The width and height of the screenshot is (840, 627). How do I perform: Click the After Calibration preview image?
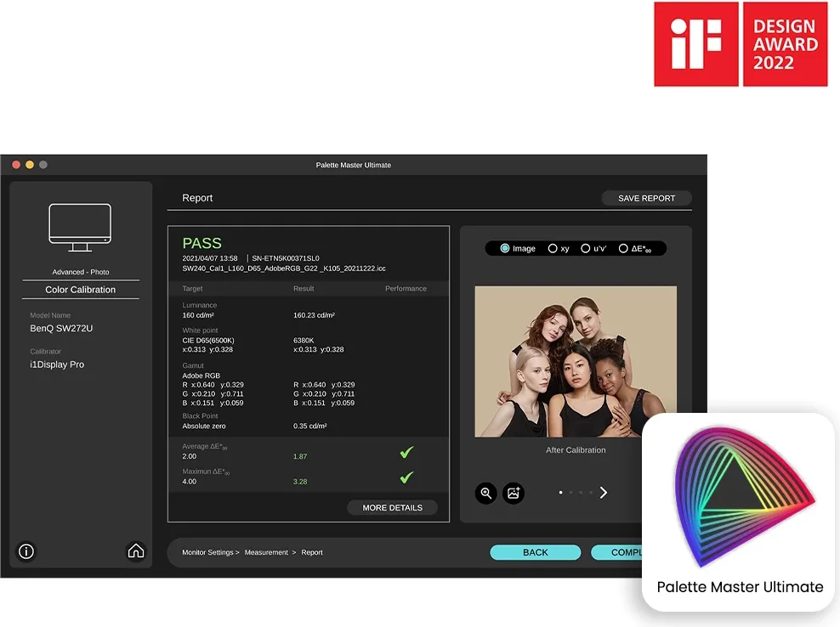(x=576, y=361)
